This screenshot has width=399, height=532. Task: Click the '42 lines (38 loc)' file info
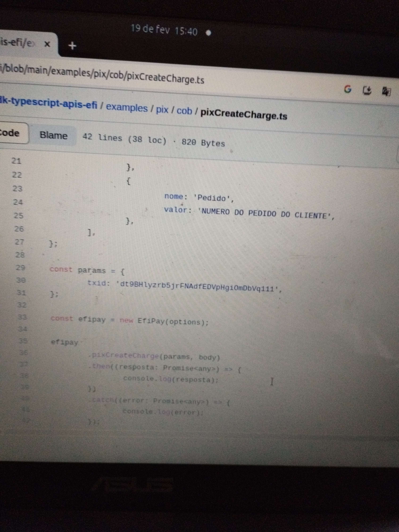click(124, 139)
